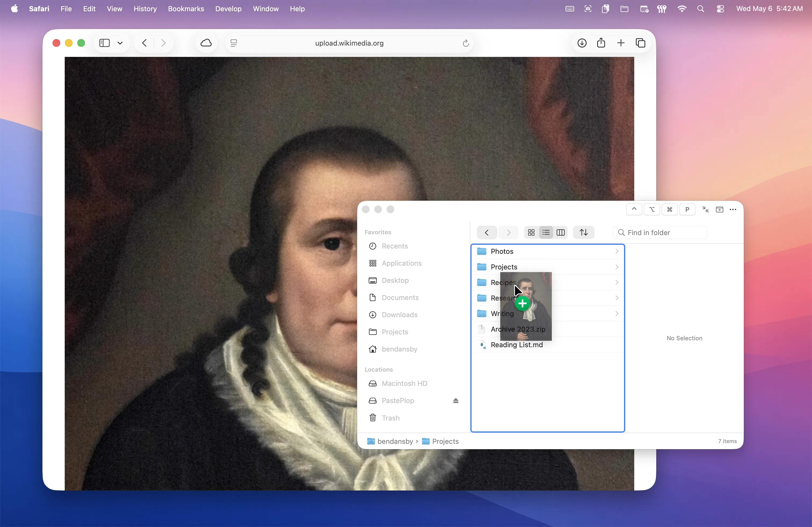Toggle the Option modifier key button
The height and width of the screenshot is (527, 812).
click(x=652, y=209)
